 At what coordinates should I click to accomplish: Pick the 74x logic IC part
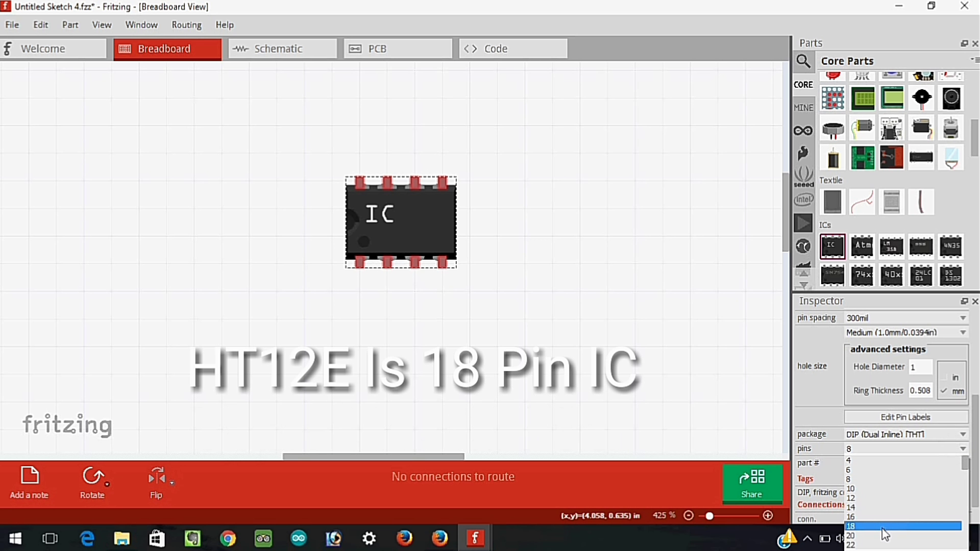(862, 275)
